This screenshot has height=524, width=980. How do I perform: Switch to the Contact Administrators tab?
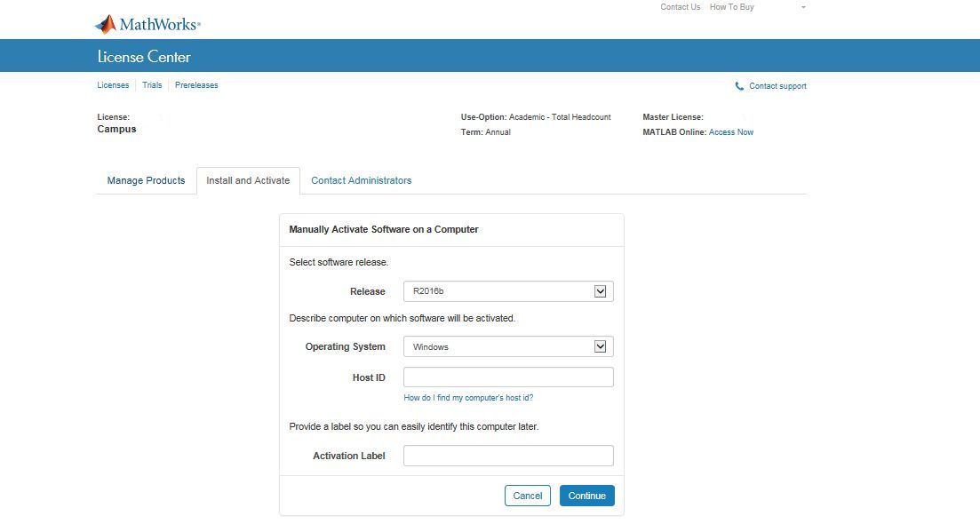point(361,180)
